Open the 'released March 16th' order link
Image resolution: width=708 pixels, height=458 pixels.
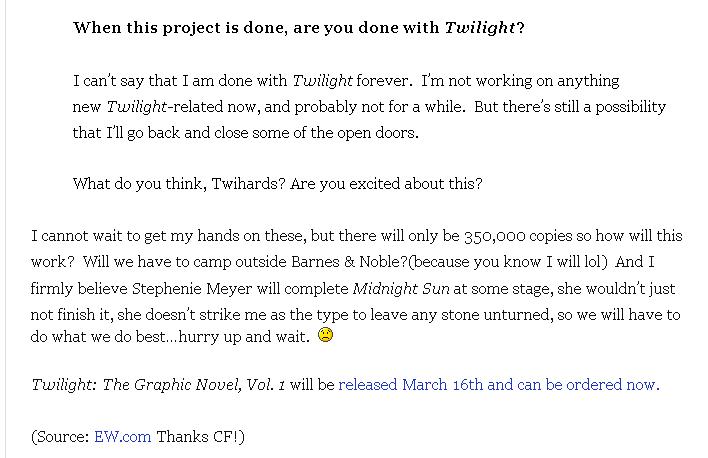[x=498, y=384]
